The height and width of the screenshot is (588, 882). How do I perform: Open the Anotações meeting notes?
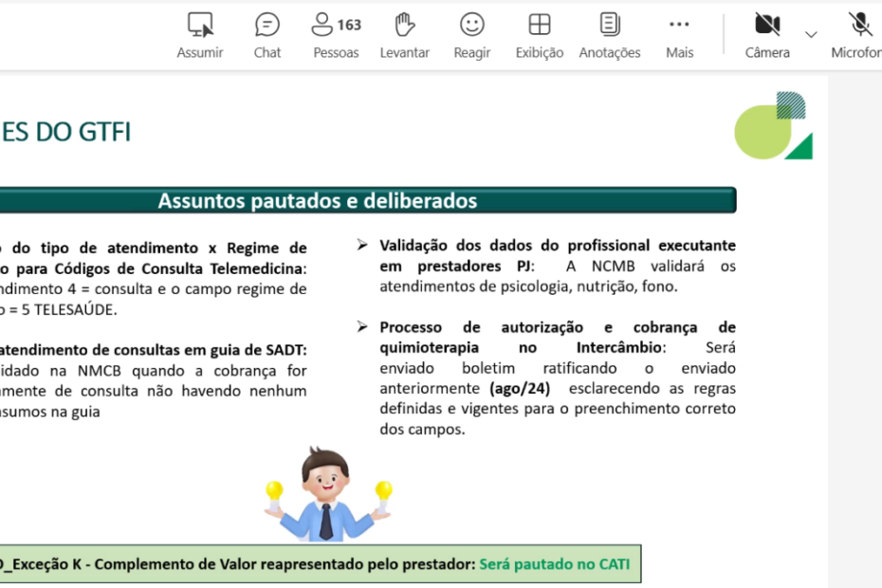point(610,26)
